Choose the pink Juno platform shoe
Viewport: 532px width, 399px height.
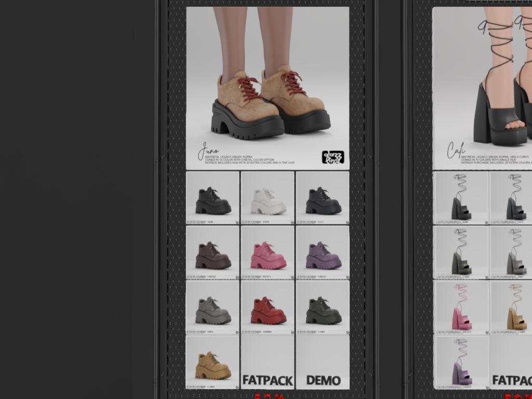268,252
